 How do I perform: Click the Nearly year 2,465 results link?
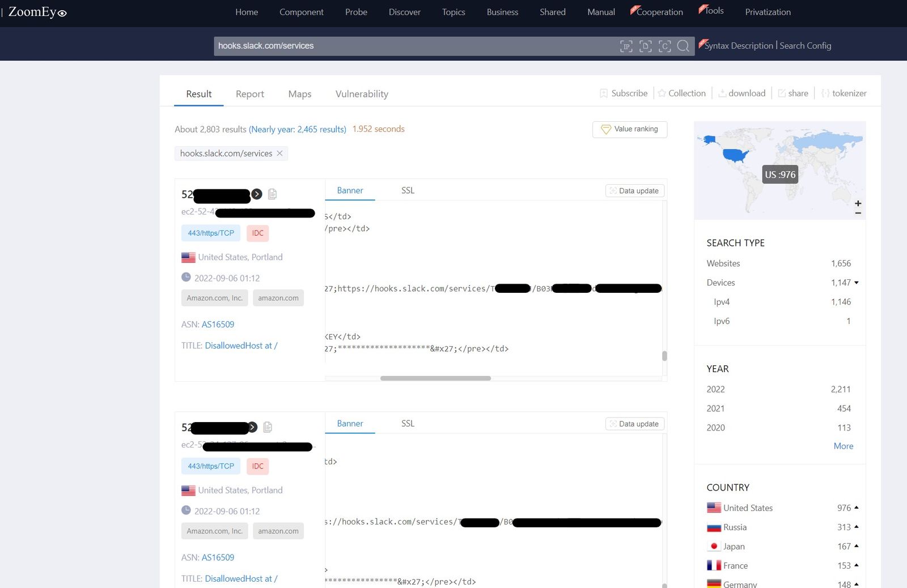(x=298, y=130)
